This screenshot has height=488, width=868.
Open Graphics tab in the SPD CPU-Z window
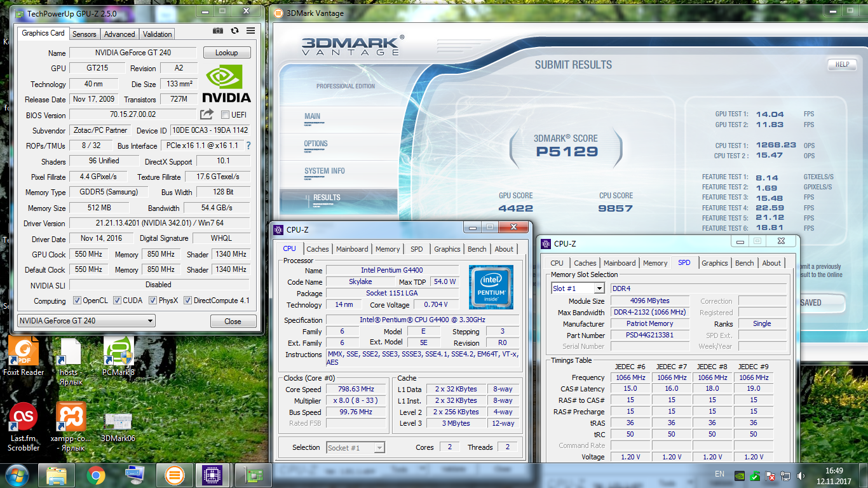[x=714, y=263]
